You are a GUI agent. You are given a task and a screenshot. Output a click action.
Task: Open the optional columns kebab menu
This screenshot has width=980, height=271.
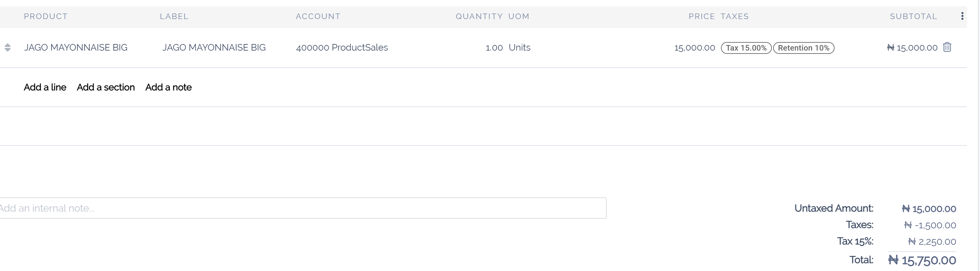pos(962,16)
